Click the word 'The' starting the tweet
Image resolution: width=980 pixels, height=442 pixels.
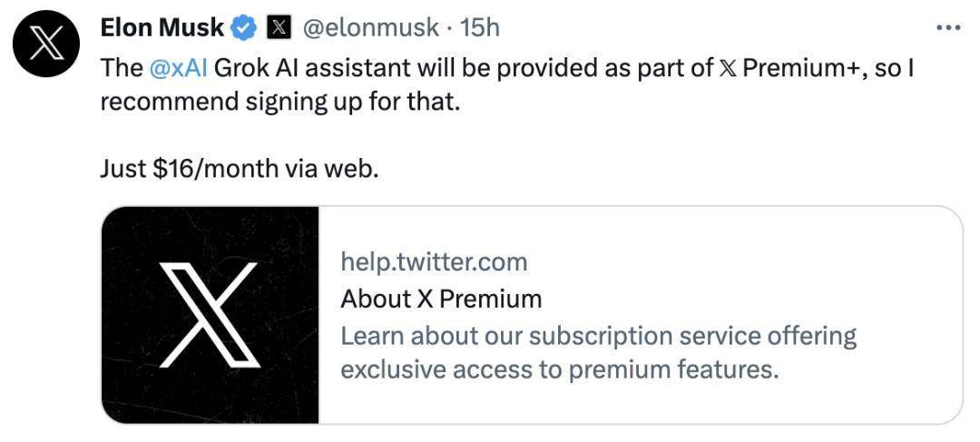click(x=121, y=69)
